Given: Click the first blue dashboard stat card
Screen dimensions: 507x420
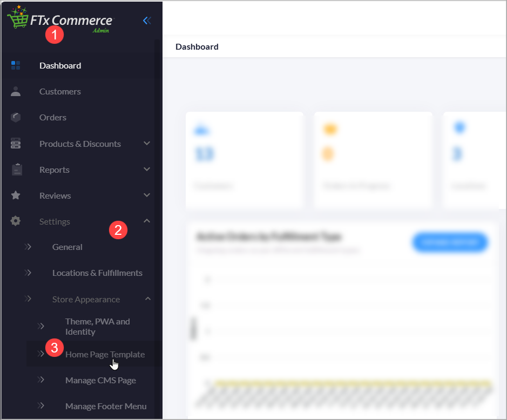Looking at the screenshot, I should pyautogui.click(x=245, y=160).
